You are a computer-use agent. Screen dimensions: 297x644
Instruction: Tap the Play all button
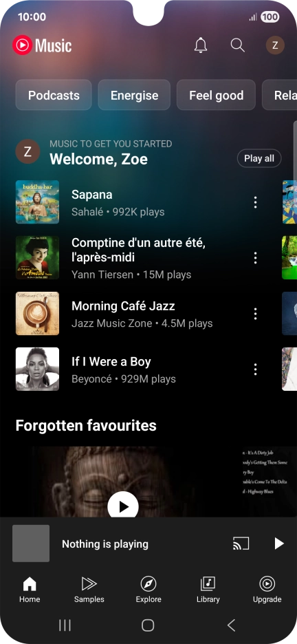(x=259, y=158)
